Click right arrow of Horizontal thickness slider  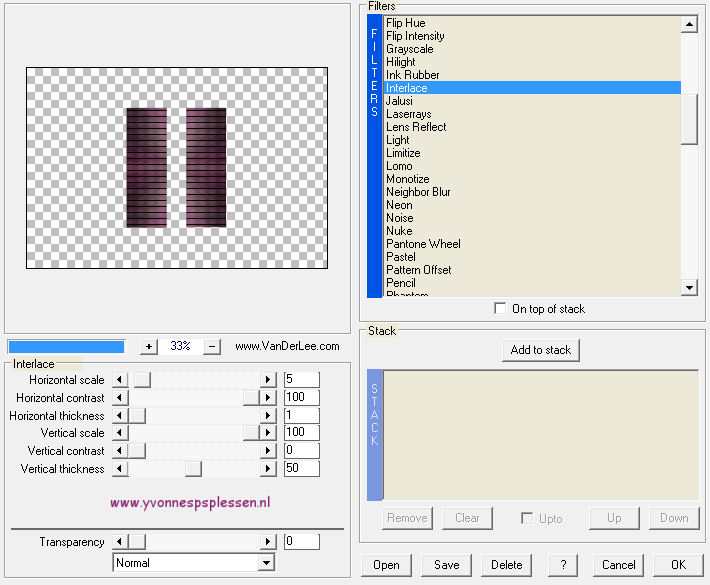268,415
